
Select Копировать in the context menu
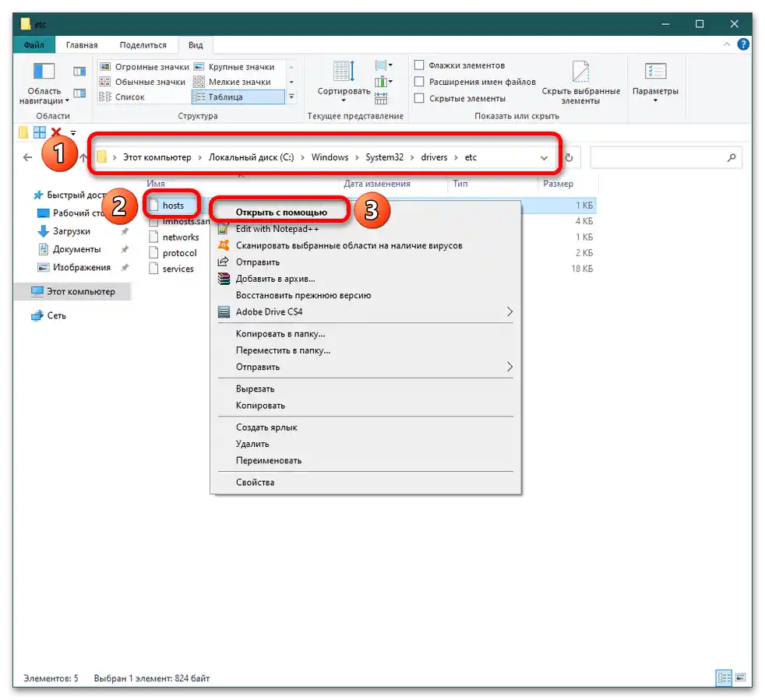(x=260, y=406)
